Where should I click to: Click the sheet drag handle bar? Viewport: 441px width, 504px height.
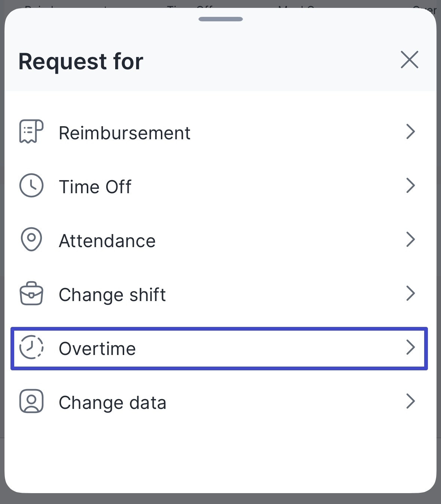(x=221, y=19)
